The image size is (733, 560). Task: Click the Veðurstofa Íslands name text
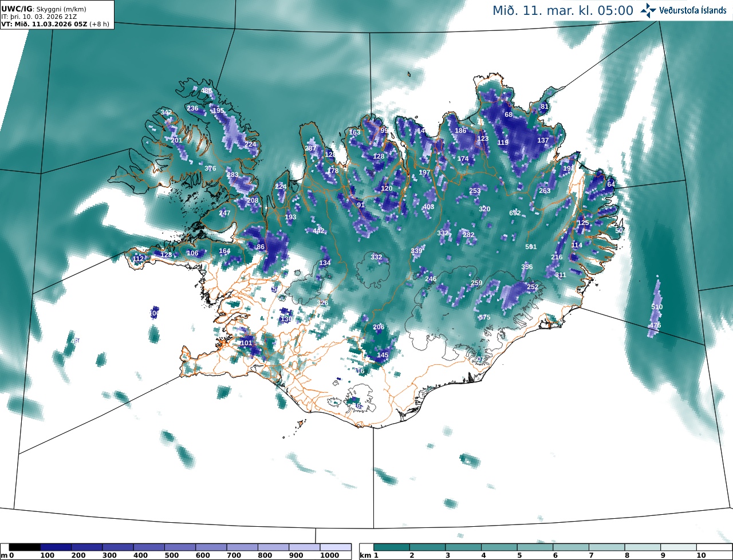click(693, 10)
